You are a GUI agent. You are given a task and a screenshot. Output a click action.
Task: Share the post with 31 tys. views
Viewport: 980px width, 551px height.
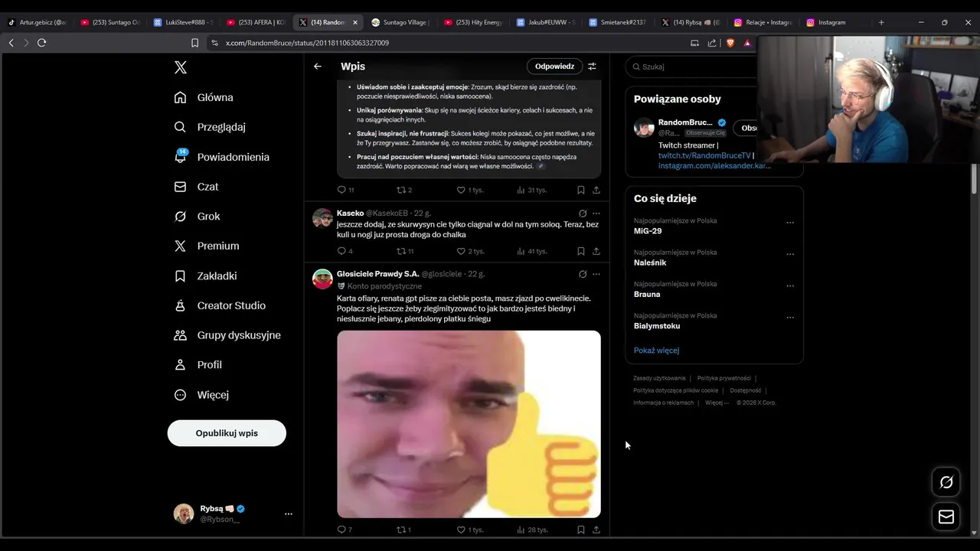596,190
